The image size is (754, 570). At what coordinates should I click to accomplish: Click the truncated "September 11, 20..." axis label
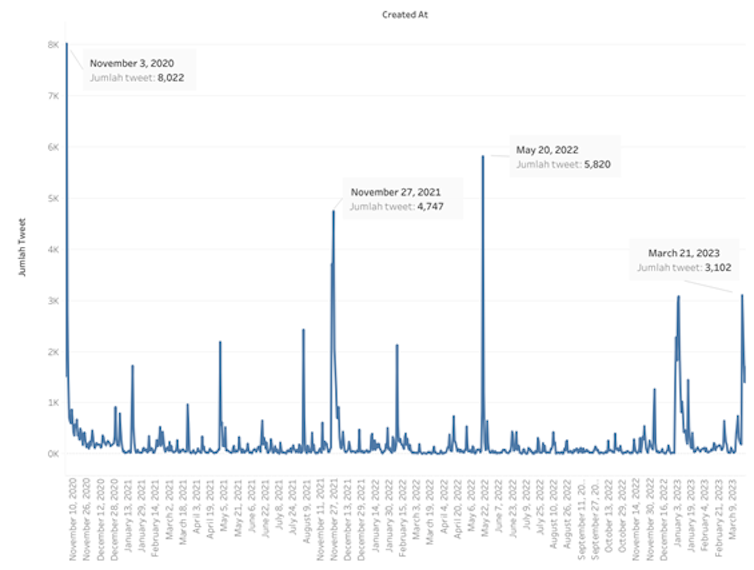(582, 522)
